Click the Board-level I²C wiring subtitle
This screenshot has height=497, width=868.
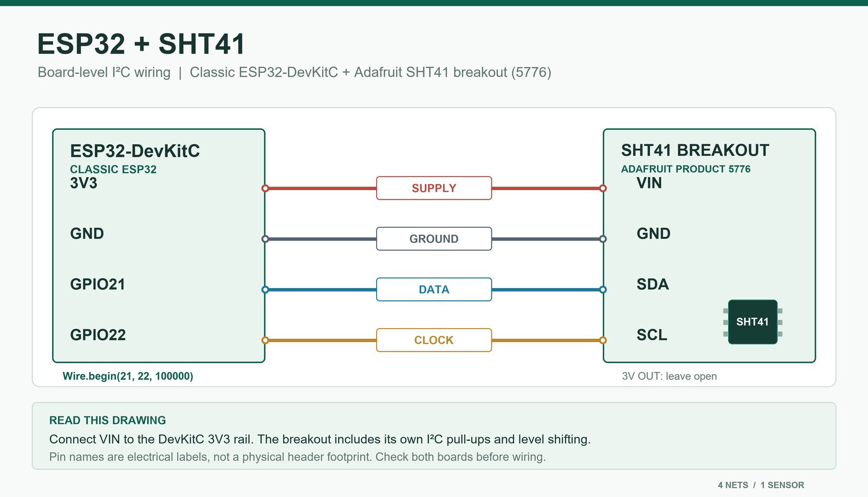[294, 72]
